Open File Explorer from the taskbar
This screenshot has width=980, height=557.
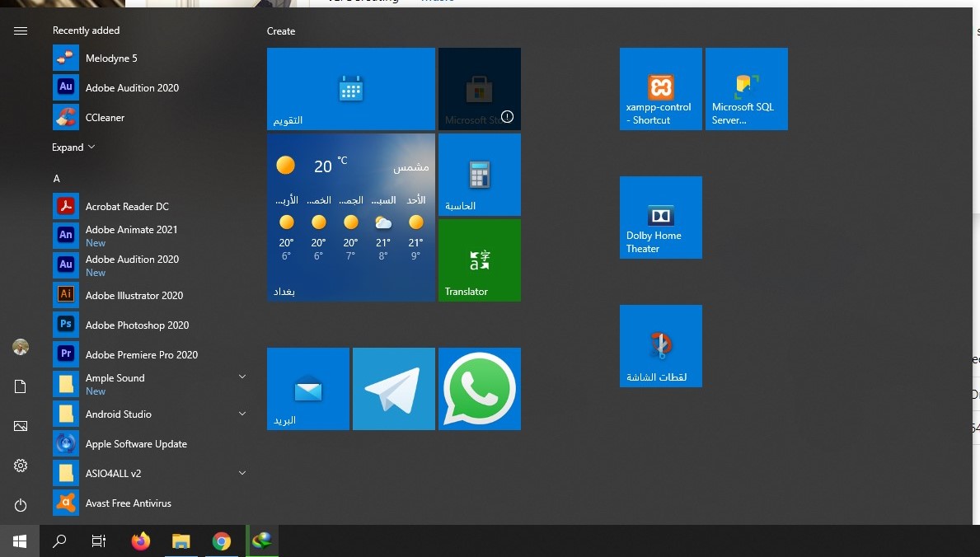coord(181,541)
